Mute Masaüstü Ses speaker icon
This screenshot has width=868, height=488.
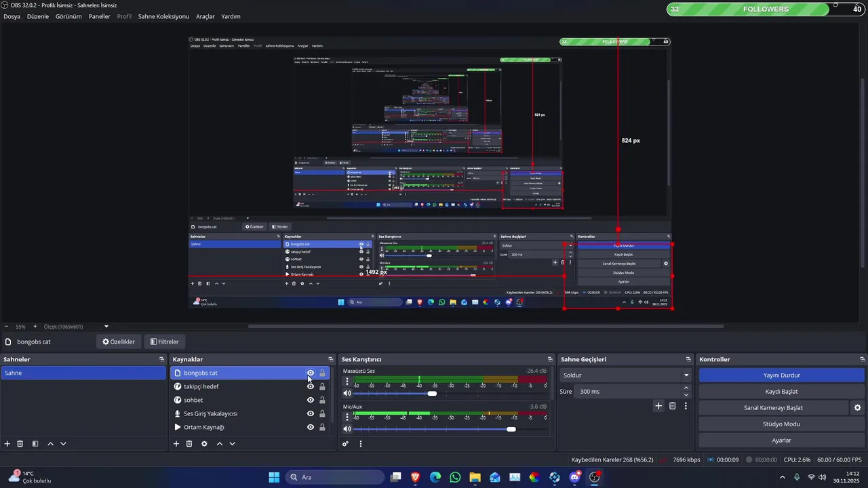click(x=347, y=393)
